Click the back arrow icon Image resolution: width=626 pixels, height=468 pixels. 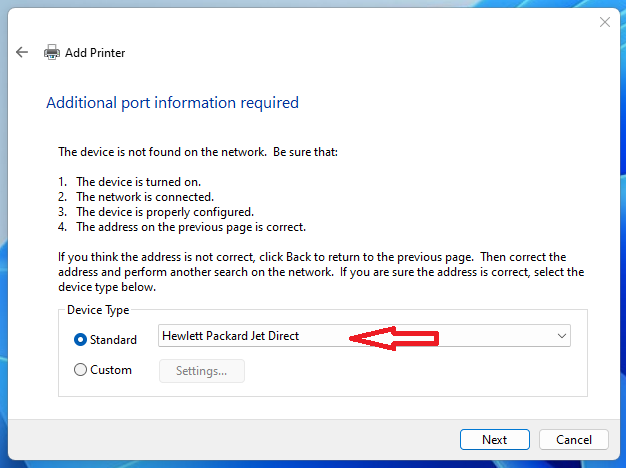[22, 52]
